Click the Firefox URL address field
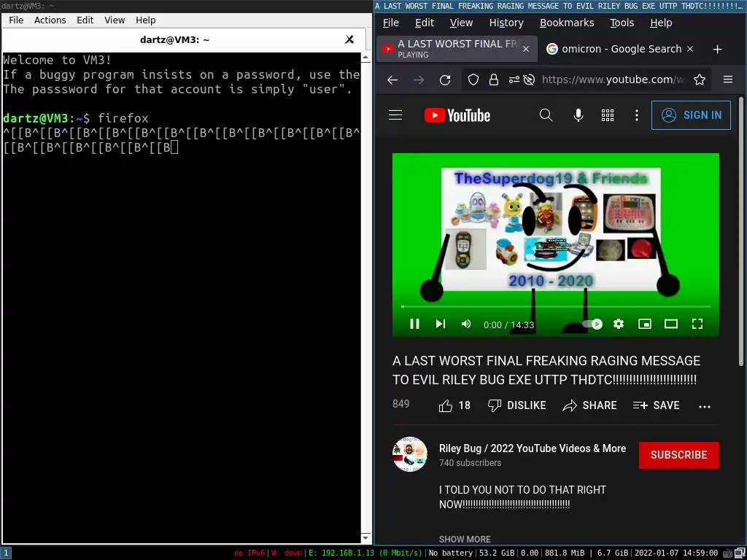Image resolution: width=747 pixels, height=560 pixels. click(614, 79)
